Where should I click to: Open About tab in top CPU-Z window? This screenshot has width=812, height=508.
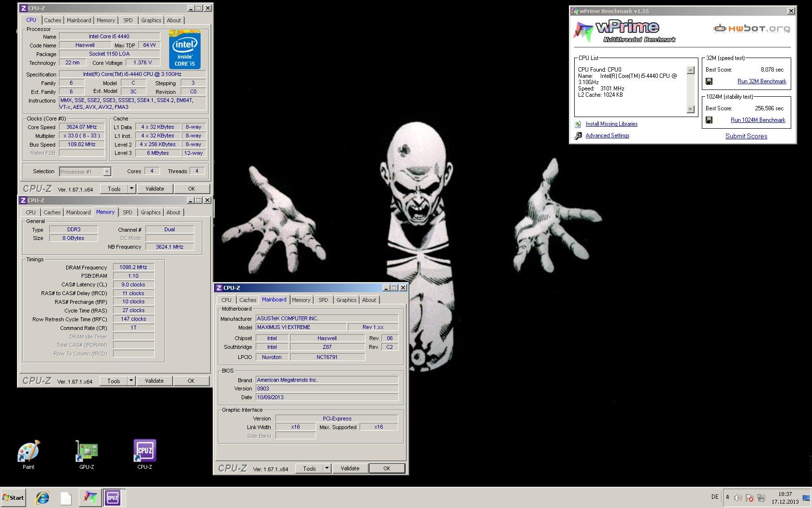(x=174, y=20)
